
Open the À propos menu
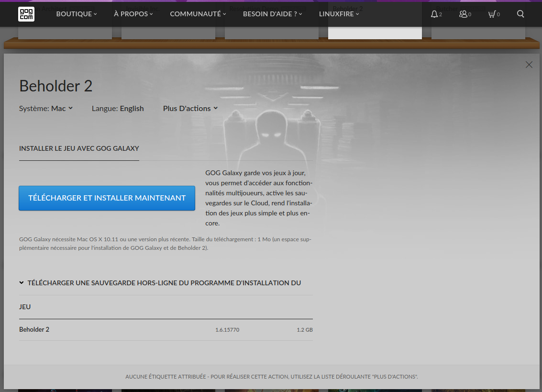[x=133, y=14]
